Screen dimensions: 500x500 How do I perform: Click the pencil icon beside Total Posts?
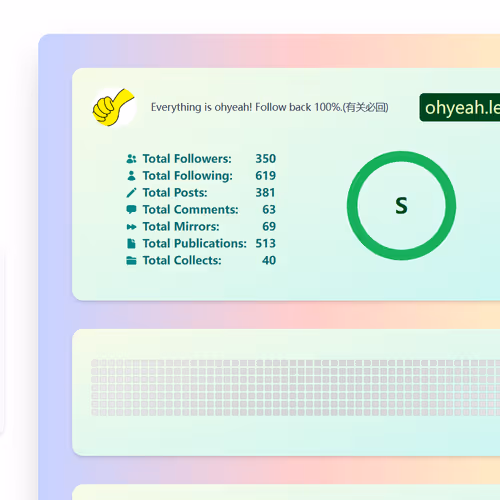[x=131, y=193]
